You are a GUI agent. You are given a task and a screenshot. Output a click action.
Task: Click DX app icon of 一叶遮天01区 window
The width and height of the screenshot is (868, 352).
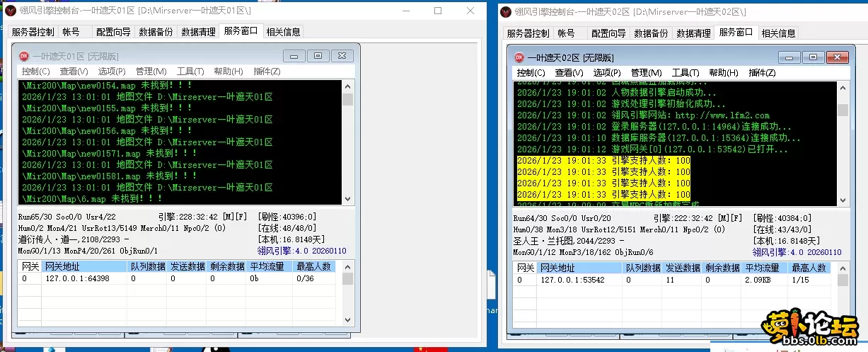(23, 56)
